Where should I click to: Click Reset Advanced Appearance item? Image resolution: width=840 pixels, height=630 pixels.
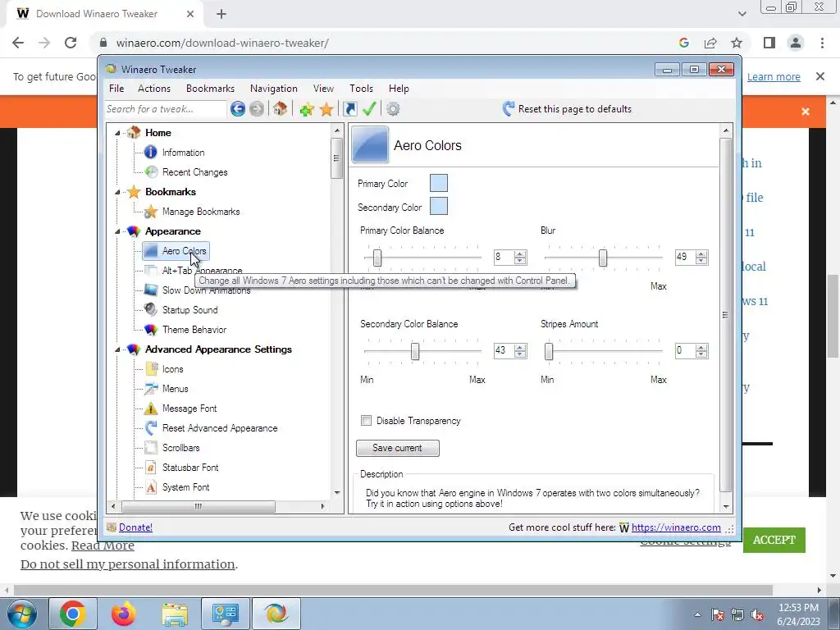[220, 428]
